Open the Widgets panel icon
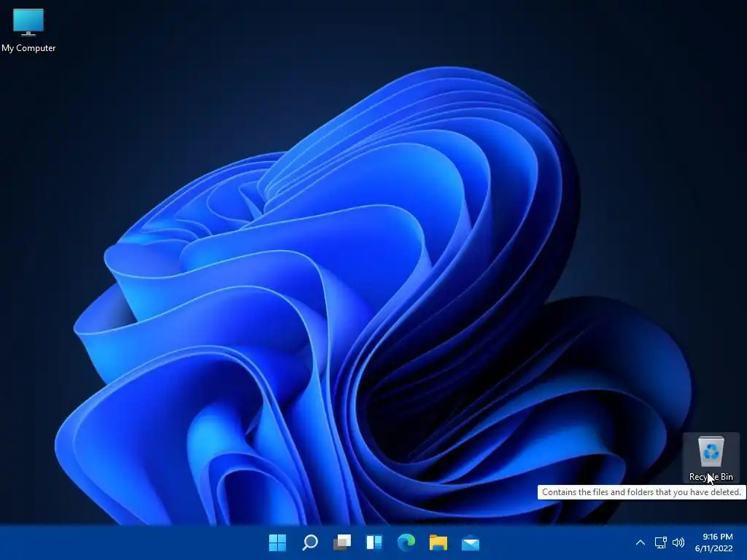The width and height of the screenshot is (747, 560). click(374, 542)
